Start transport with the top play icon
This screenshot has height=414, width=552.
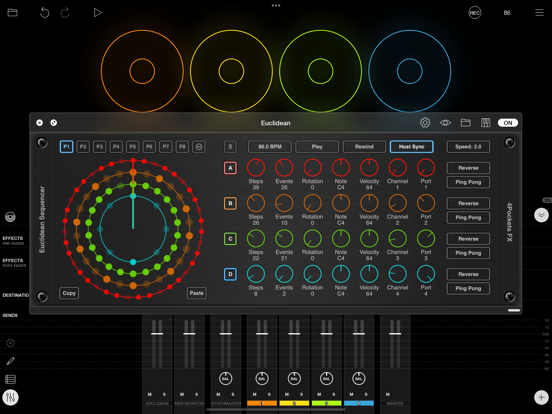[x=98, y=13]
